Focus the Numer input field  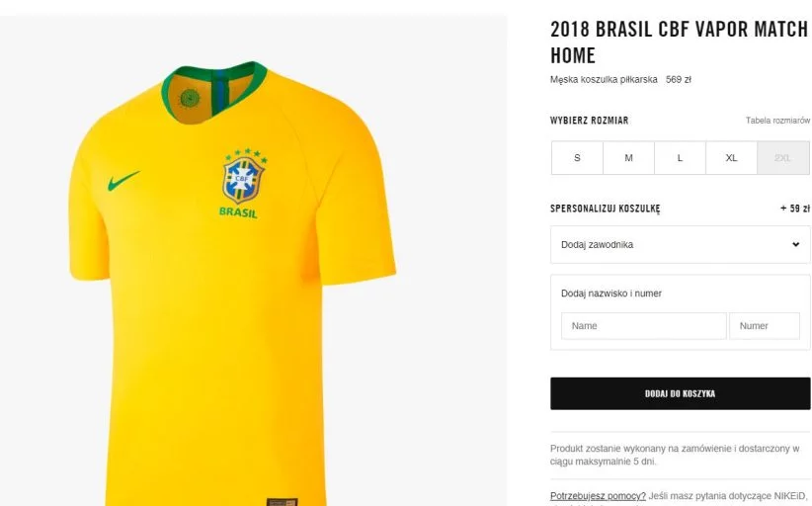[765, 326]
